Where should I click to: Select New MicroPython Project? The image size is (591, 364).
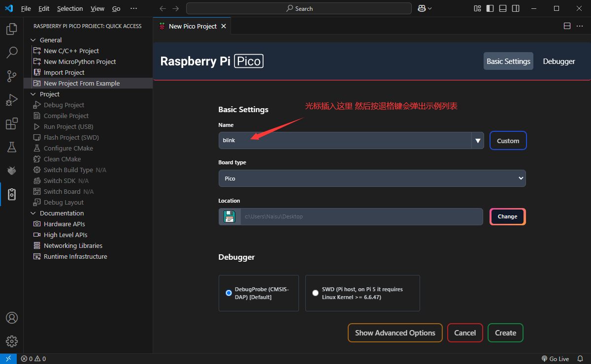pyautogui.click(x=79, y=61)
